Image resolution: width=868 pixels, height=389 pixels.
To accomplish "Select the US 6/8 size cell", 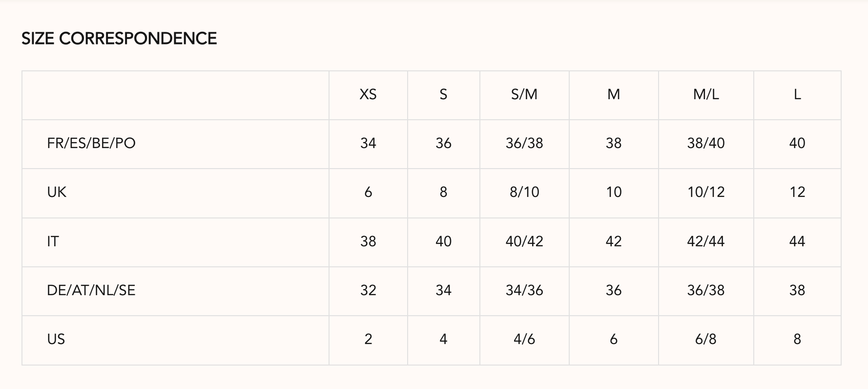I will [x=706, y=339].
